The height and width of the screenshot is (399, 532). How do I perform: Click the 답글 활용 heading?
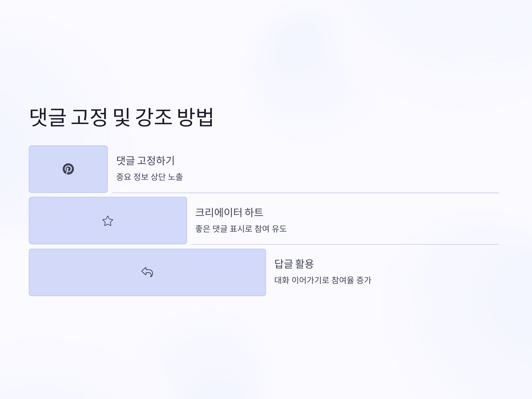294,264
